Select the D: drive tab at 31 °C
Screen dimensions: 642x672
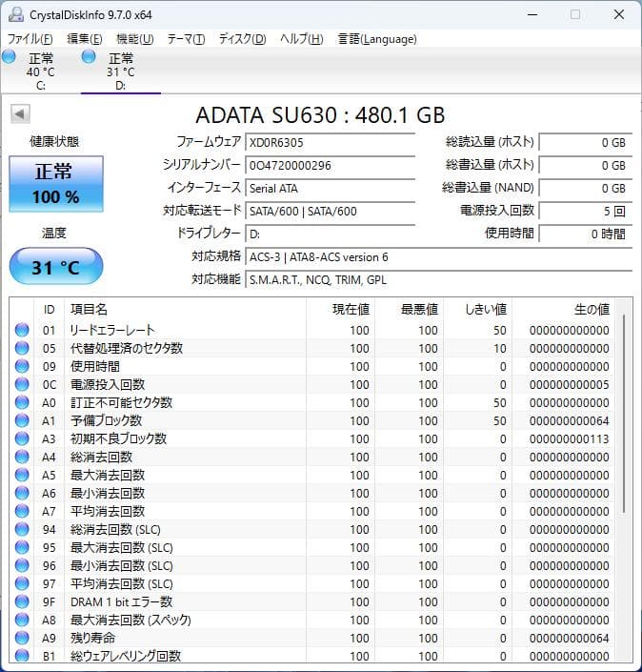121,71
